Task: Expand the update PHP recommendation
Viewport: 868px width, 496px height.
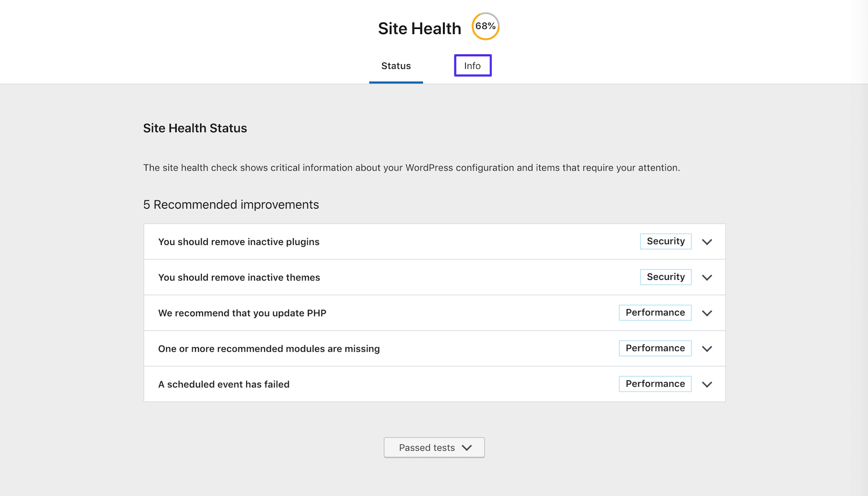Action: click(x=707, y=313)
